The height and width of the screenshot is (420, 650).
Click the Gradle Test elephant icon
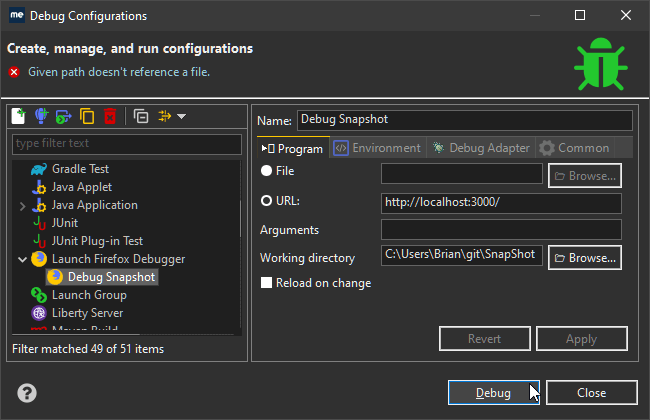pyautogui.click(x=39, y=169)
